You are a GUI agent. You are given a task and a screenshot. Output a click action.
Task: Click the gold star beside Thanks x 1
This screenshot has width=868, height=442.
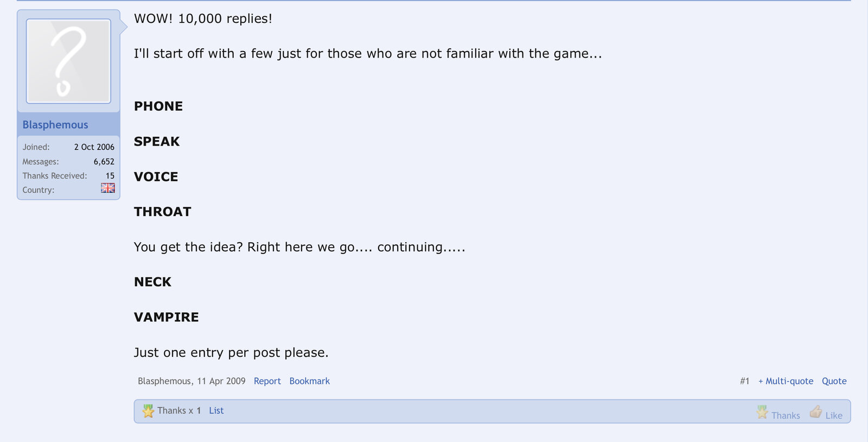point(148,411)
